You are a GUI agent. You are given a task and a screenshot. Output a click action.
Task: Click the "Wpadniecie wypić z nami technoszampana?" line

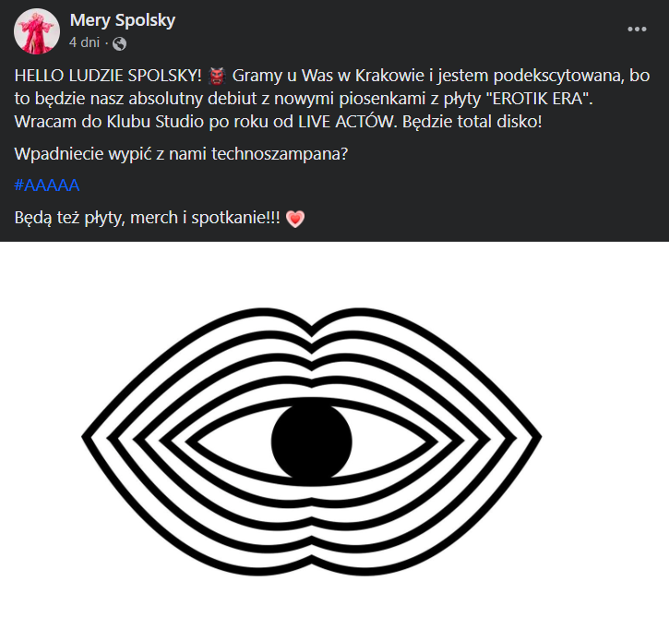(x=181, y=153)
